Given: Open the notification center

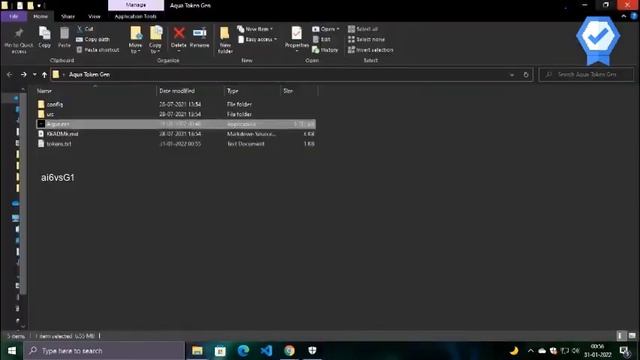Looking at the screenshot, I should [x=624, y=351].
